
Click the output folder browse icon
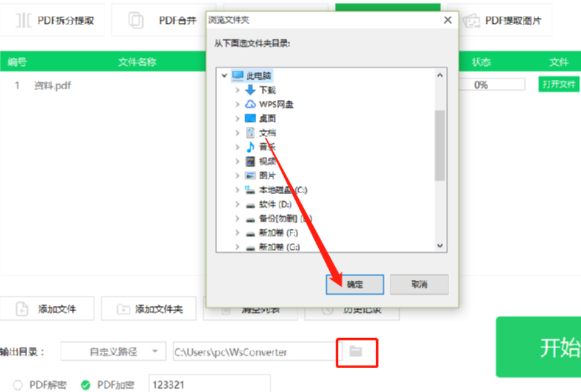tap(356, 351)
